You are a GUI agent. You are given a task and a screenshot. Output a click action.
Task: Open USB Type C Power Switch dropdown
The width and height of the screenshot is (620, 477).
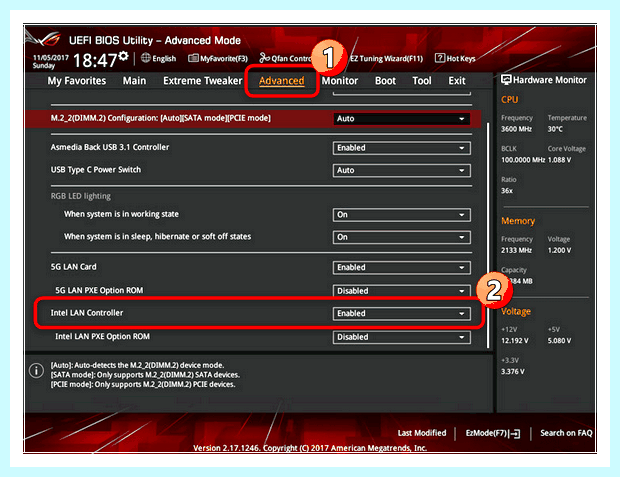(x=402, y=170)
